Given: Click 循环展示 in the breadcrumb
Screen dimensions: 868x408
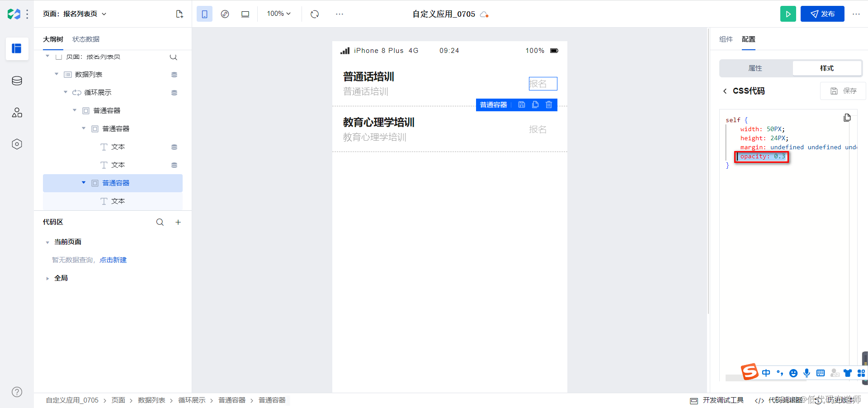Looking at the screenshot, I should pyautogui.click(x=192, y=400).
